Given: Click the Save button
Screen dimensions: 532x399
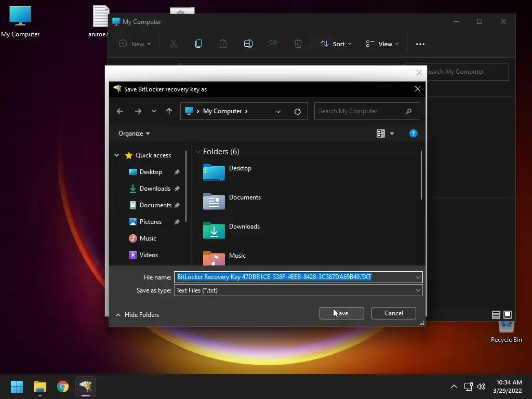Looking at the screenshot, I should pyautogui.click(x=342, y=313).
